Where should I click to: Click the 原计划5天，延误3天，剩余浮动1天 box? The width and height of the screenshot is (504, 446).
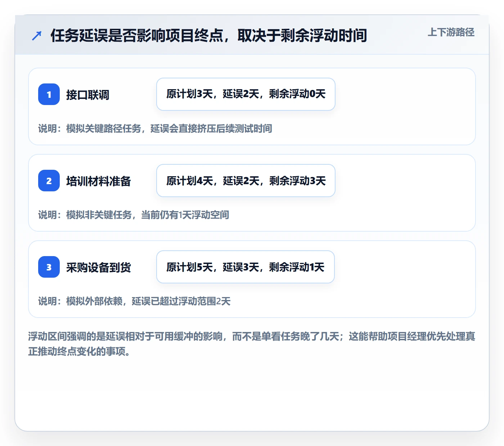click(246, 267)
